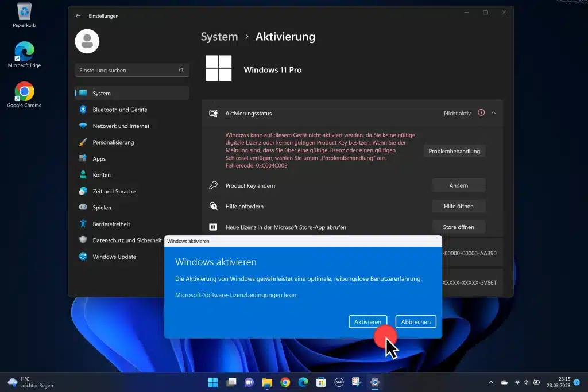Click the volume speaker tray icon
Screen dimensions: 588x392
pos(526,382)
